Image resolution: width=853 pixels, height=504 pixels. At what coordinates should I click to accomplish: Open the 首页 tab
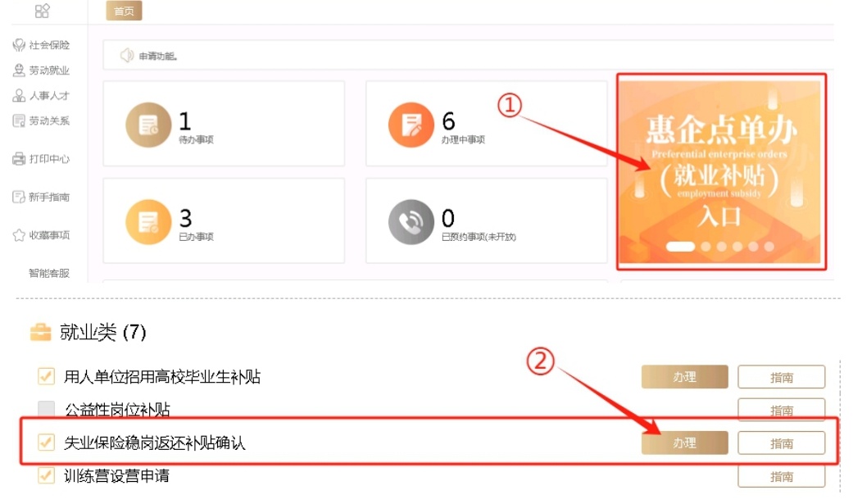[x=124, y=11]
